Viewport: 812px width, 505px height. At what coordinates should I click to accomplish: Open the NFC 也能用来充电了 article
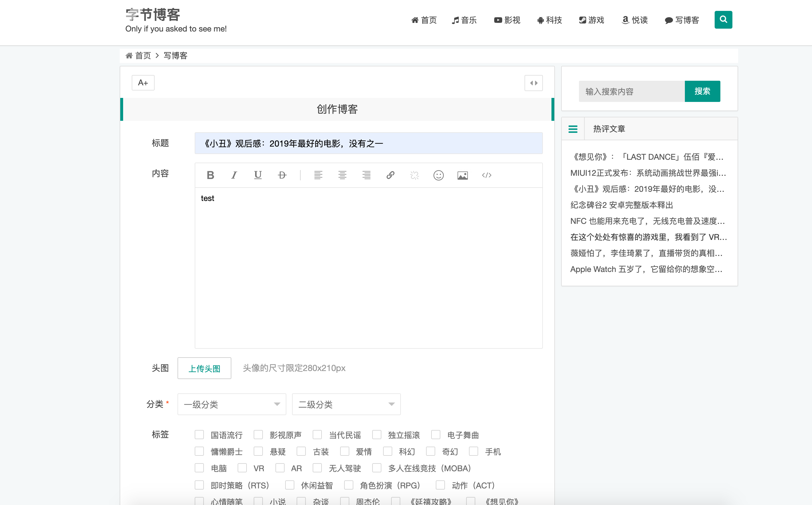coord(648,221)
